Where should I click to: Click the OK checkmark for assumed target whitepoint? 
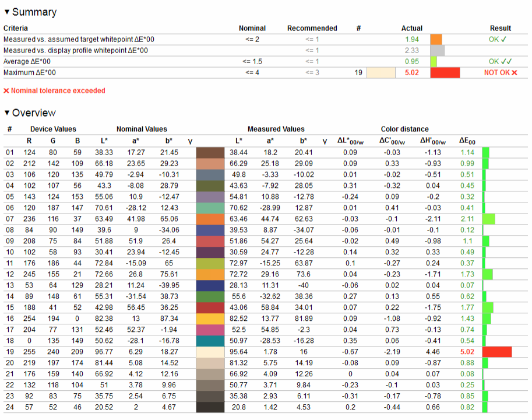pos(500,39)
